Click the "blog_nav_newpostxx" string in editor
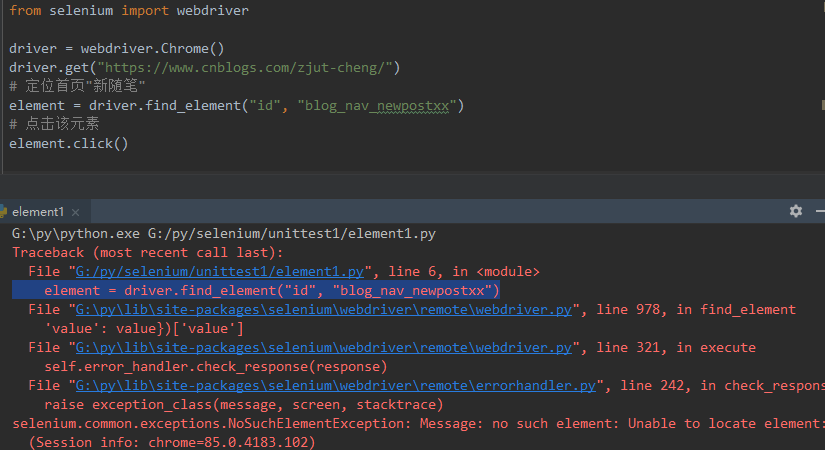The width and height of the screenshot is (825, 450). (x=377, y=106)
